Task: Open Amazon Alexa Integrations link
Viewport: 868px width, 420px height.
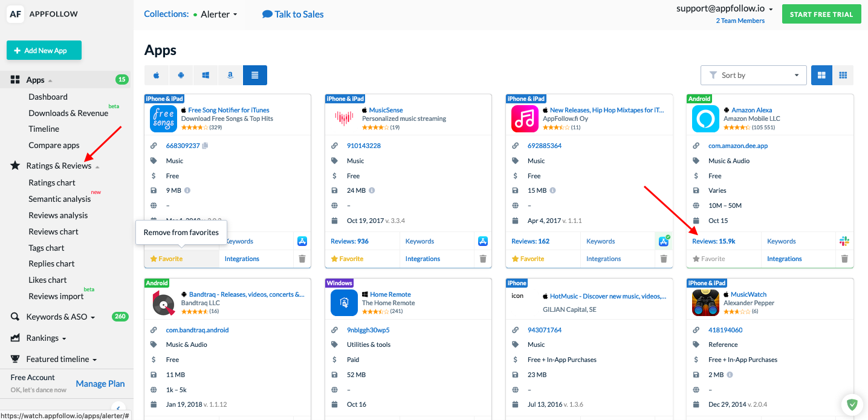Action: pyautogui.click(x=784, y=259)
